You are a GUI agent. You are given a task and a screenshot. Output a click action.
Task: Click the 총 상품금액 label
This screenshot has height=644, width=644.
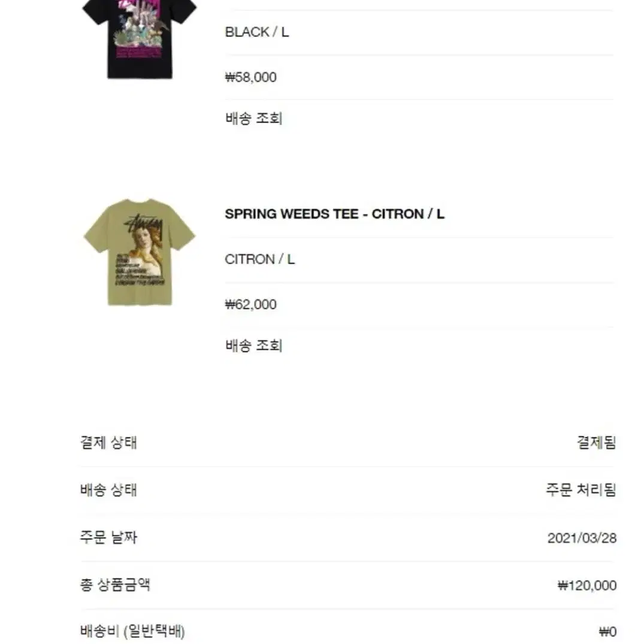pyautogui.click(x=115, y=585)
